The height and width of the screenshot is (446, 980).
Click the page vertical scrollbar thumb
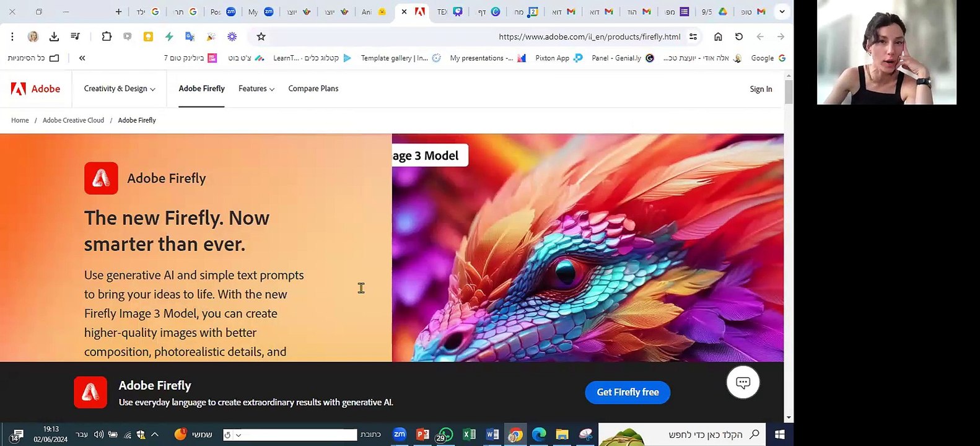[789, 92]
